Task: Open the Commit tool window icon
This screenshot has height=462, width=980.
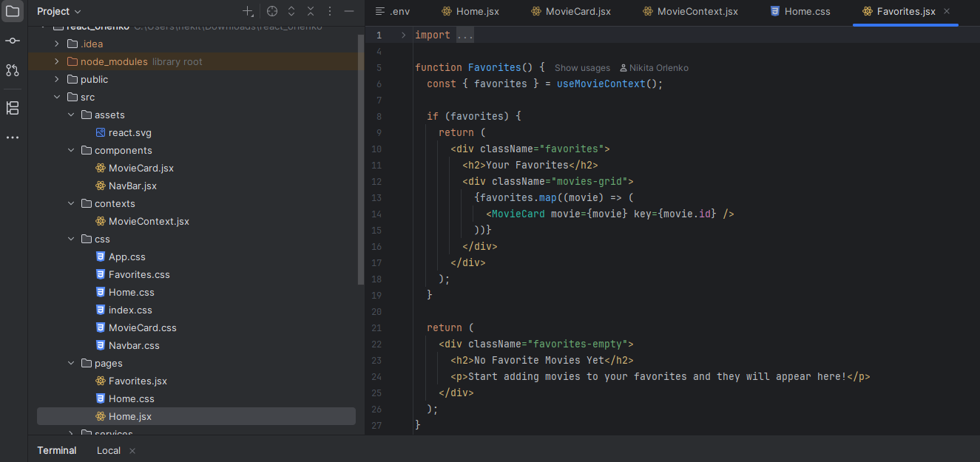Action: [x=13, y=41]
